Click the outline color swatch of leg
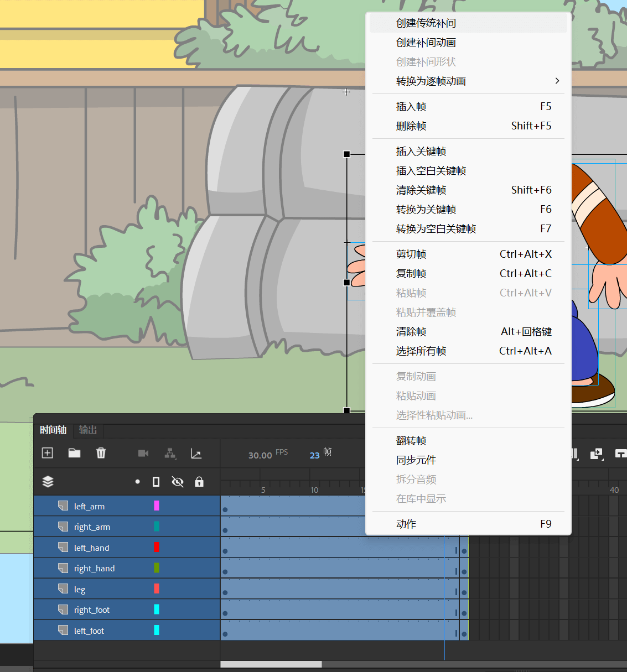This screenshot has width=627, height=672. pos(157,588)
